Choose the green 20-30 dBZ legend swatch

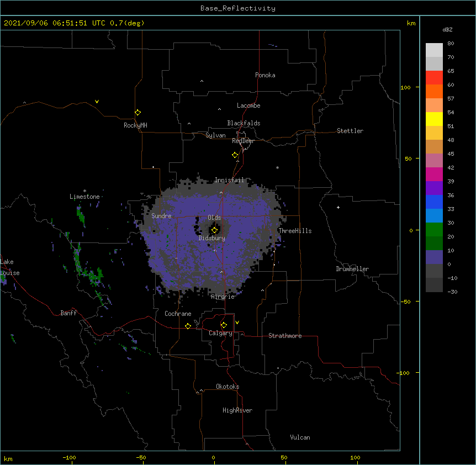(x=434, y=230)
